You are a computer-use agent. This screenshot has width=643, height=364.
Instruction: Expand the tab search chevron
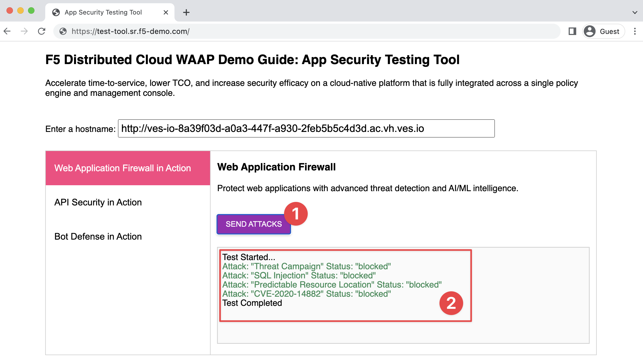(x=635, y=12)
